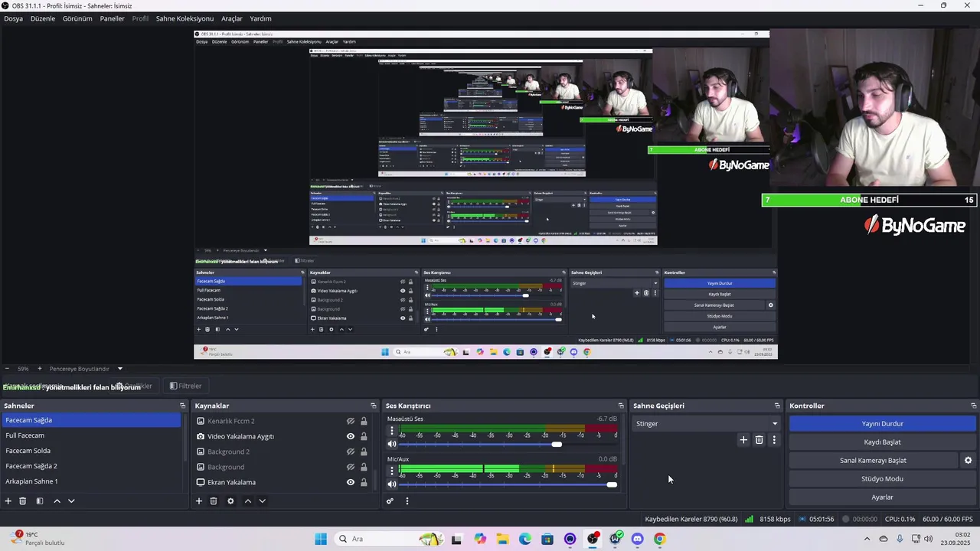980x551 pixels.
Task: Start recording with Kaydı Başlat
Action: (x=882, y=442)
